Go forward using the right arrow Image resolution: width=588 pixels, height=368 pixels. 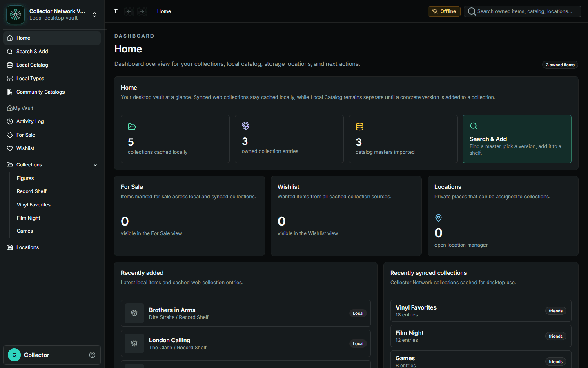[142, 11]
